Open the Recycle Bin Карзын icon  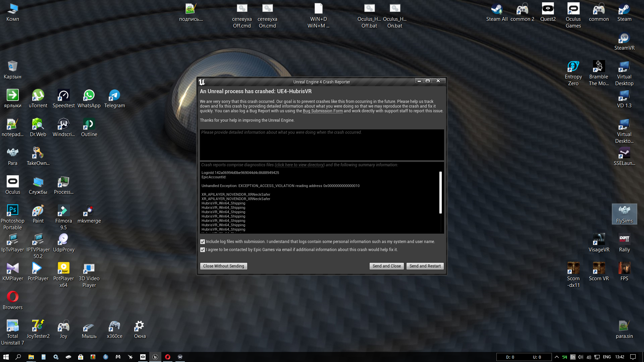[12, 70]
